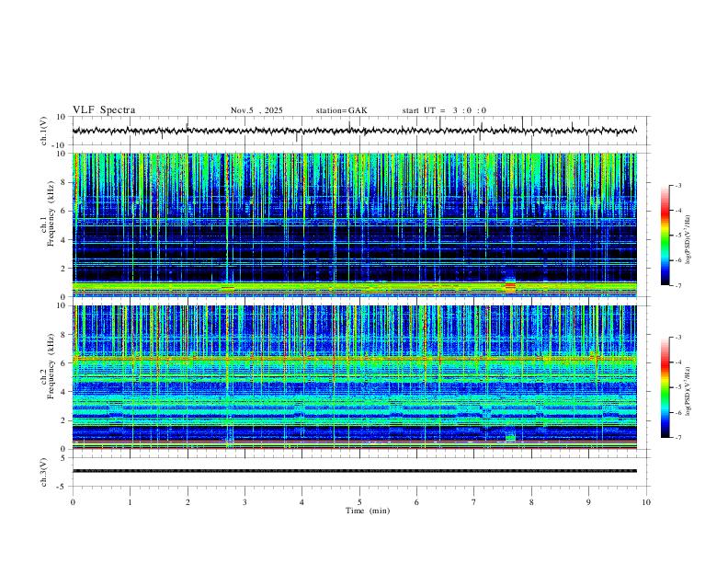Click the 'start UT = 3 :0 :0' label

pos(444,110)
